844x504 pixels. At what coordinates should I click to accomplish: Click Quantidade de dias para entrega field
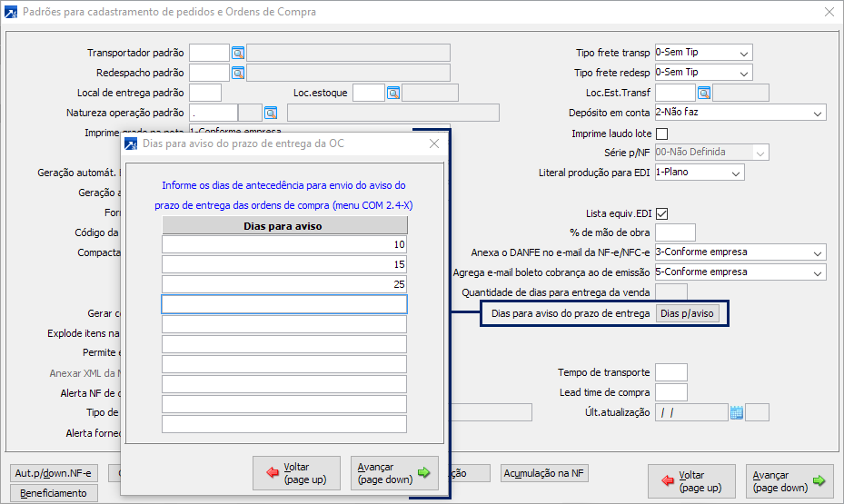pos(671,292)
